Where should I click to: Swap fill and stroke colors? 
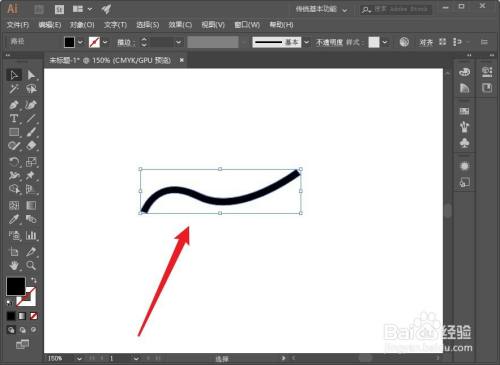pyautogui.click(x=34, y=280)
